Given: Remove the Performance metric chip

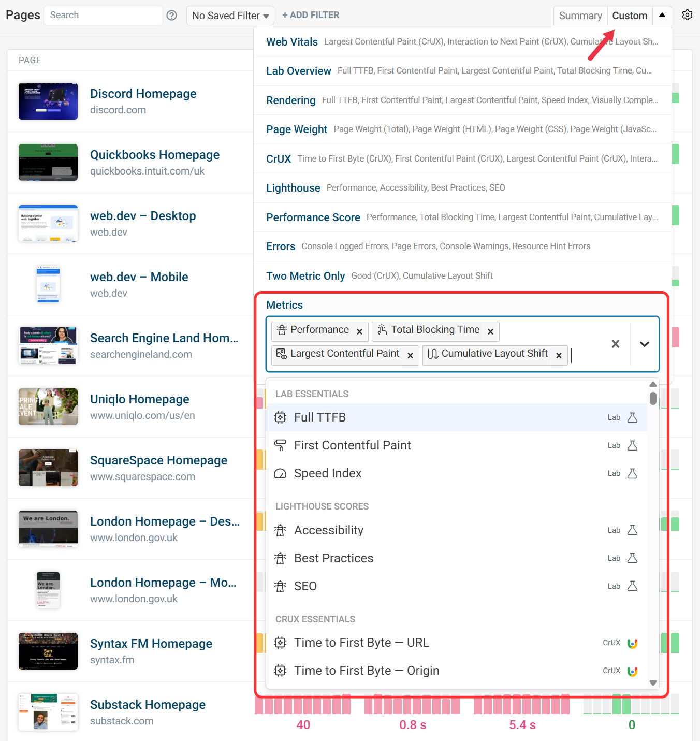Looking at the screenshot, I should pyautogui.click(x=359, y=331).
